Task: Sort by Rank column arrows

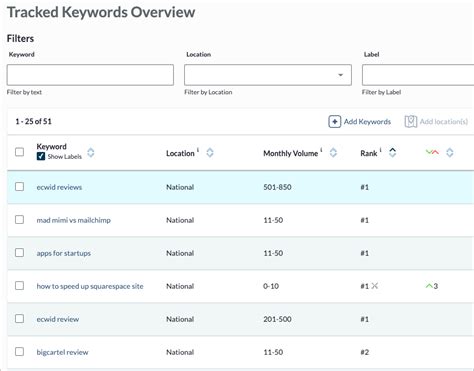Action: [x=393, y=153]
